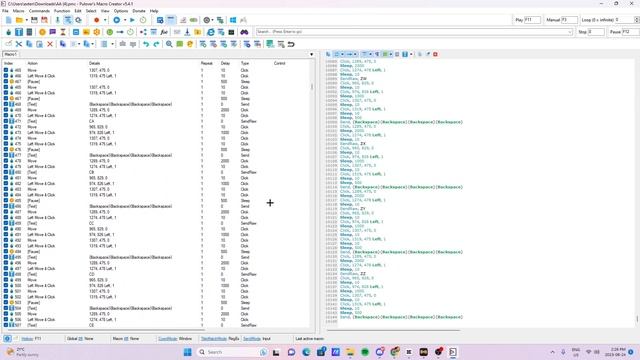The height and width of the screenshot is (360, 640).
Task: Open the Help menu
Action: tap(154, 11)
